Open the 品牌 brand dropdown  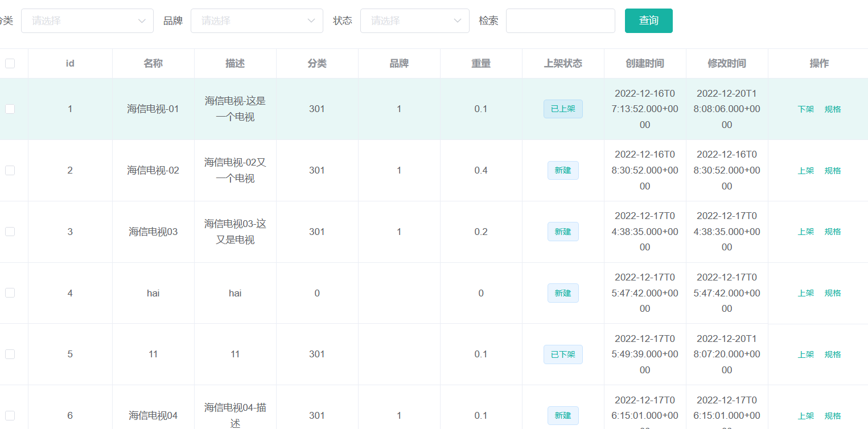tap(257, 20)
